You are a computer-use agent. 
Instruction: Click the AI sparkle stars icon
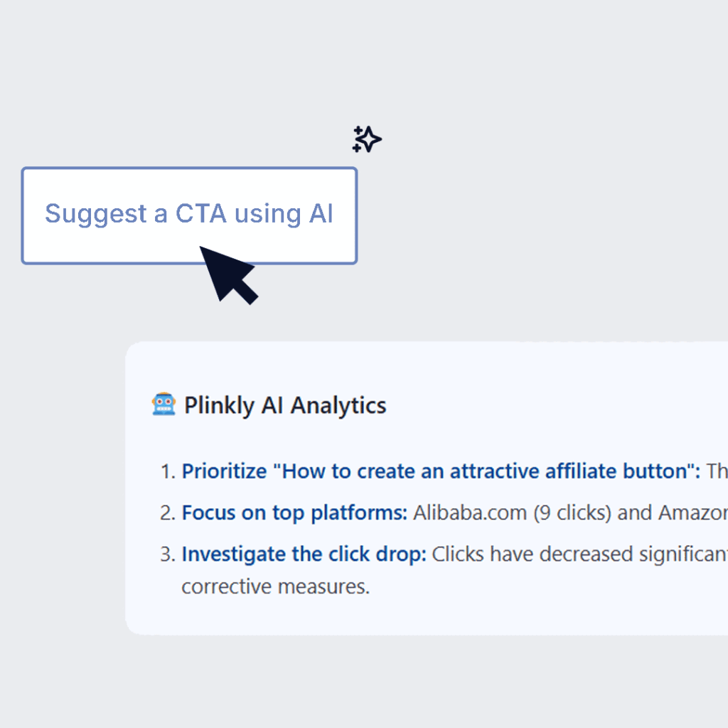pyautogui.click(x=367, y=139)
